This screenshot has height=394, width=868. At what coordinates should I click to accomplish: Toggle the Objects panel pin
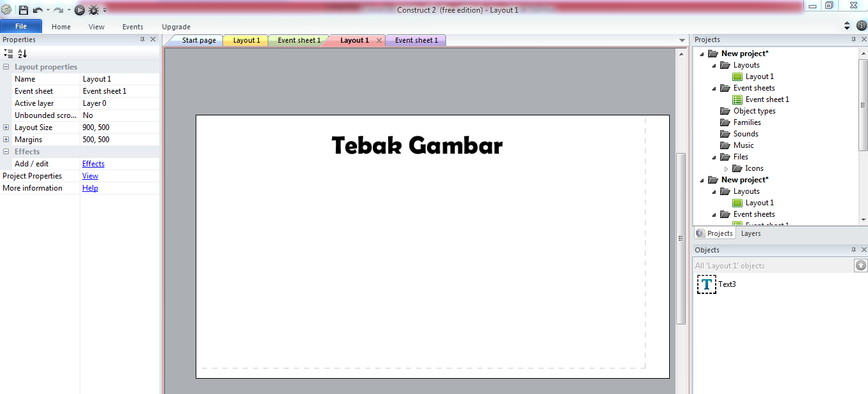point(853,250)
